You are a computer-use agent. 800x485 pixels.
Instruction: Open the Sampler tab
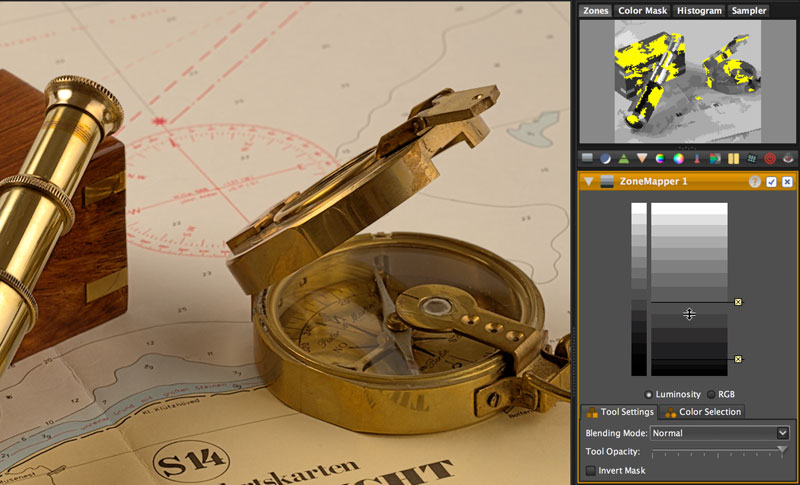[748, 11]
